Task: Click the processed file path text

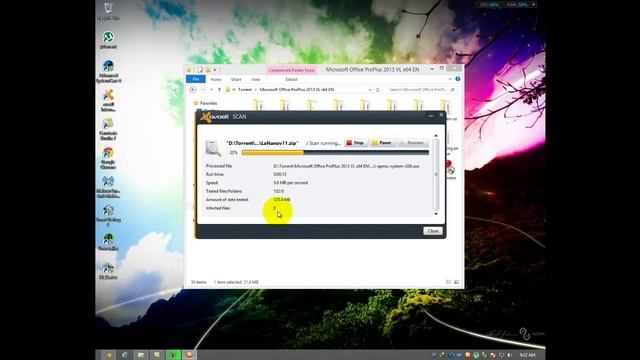Action: coord(347,166)
